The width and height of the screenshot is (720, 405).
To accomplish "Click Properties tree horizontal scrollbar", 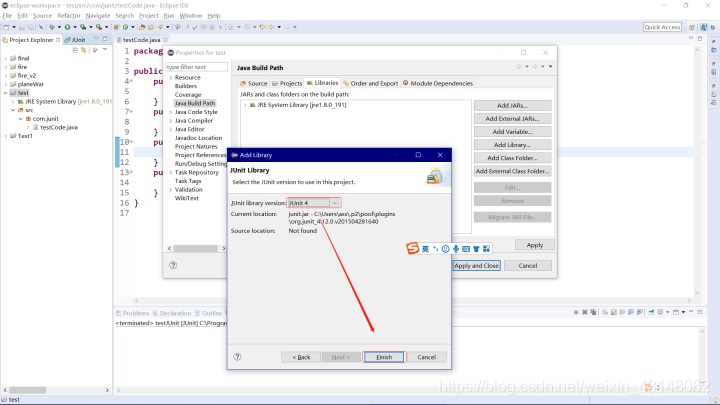I will coord(196,248).
